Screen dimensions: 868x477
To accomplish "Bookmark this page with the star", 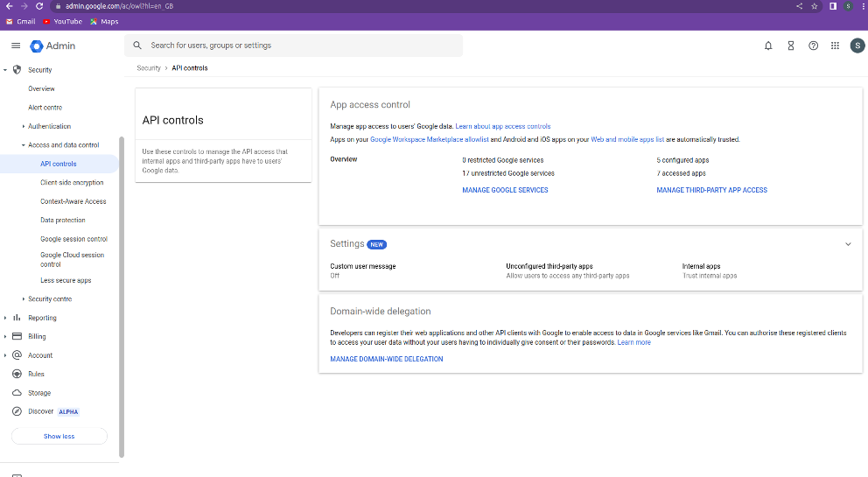I will [x=815, y=6].
